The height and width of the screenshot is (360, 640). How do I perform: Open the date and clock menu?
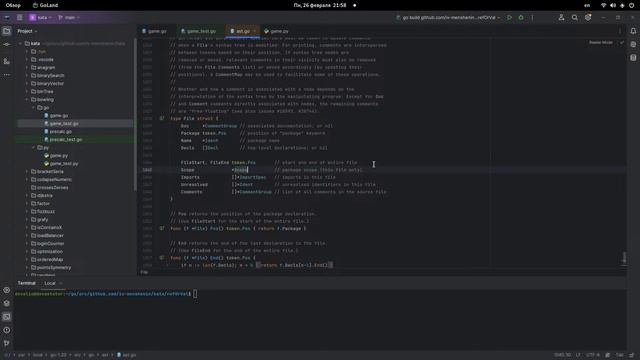(320, 5)
